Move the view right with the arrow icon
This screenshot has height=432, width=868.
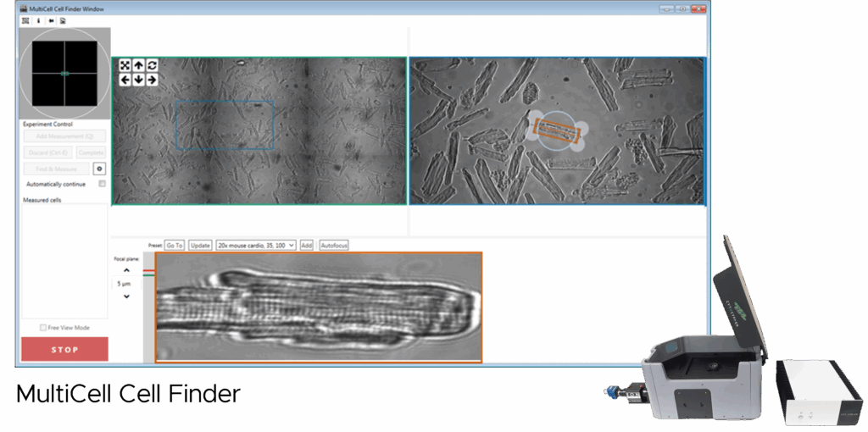click(x=152, y=80)
